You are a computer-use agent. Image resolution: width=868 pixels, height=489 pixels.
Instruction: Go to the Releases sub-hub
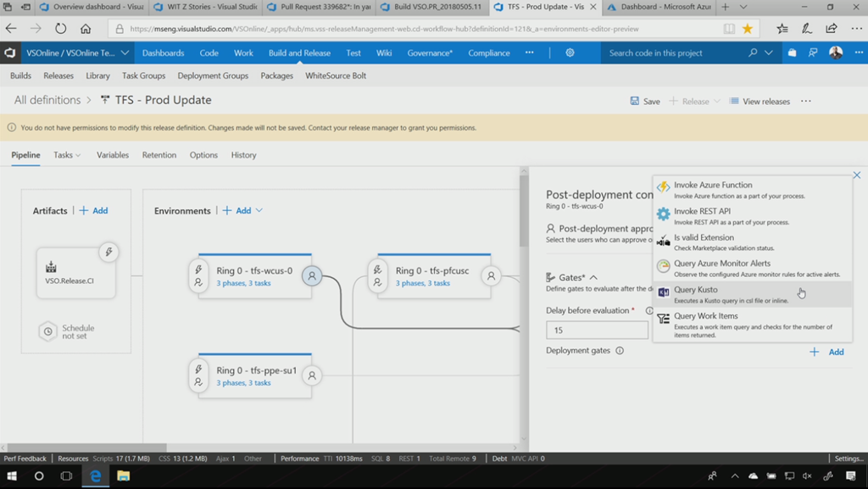click(x=58, y=75)
